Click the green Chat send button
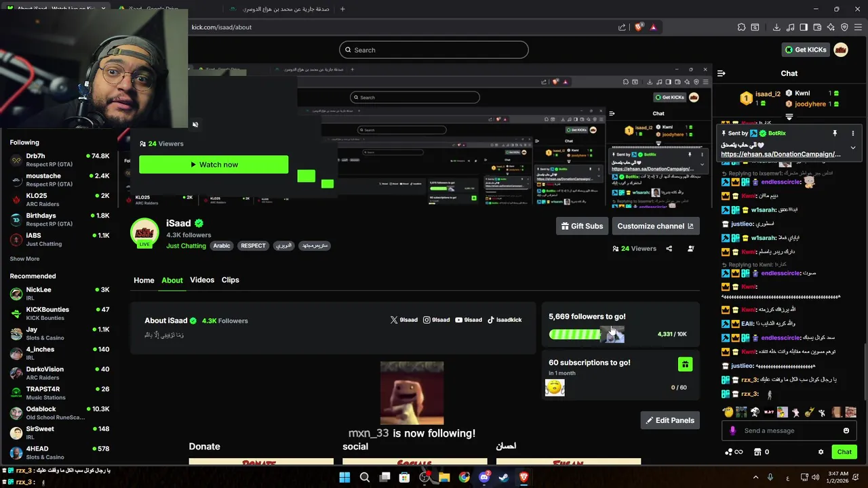This screenshot has height=488, width=868. click(844, 452)
